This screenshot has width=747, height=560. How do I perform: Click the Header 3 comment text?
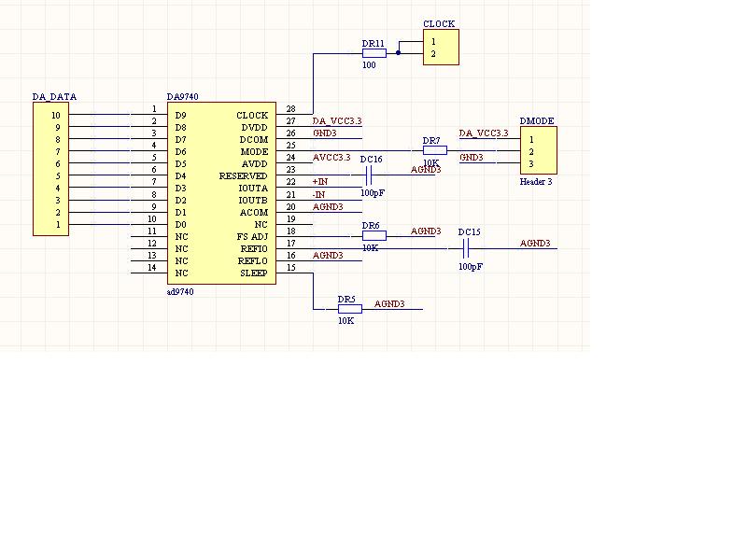point(536,181)
